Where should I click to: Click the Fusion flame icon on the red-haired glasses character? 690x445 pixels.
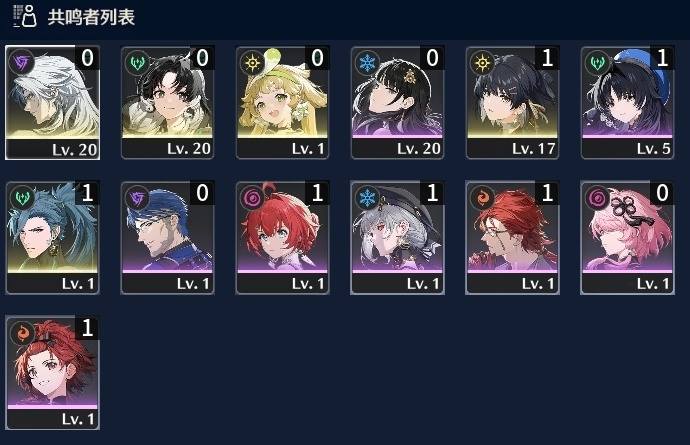tap(482, 198)
